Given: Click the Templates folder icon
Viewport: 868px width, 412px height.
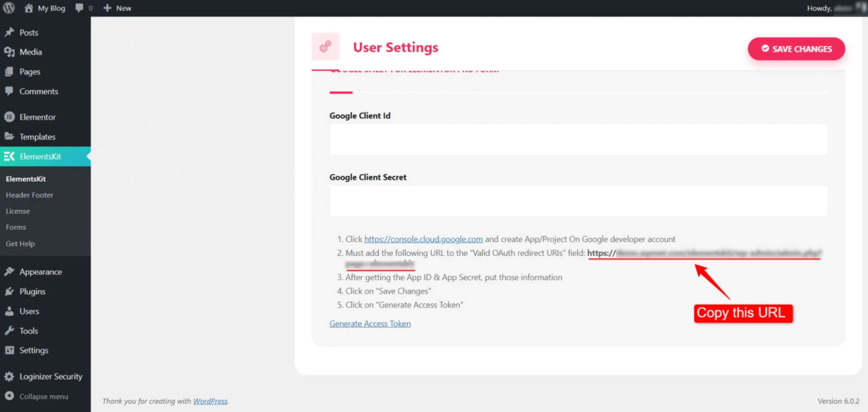Looking at the screenshot, I should tap(9, 136).
